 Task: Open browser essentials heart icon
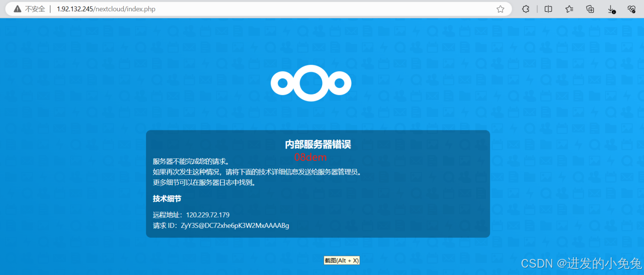tap(631, 9)
